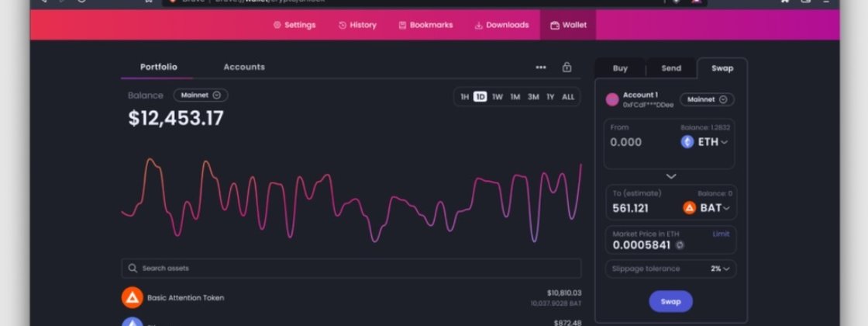The width and height of the screenshot is (868, 326).
Task: Switch to the Accounts tab
Action: [x=244, y=68]
